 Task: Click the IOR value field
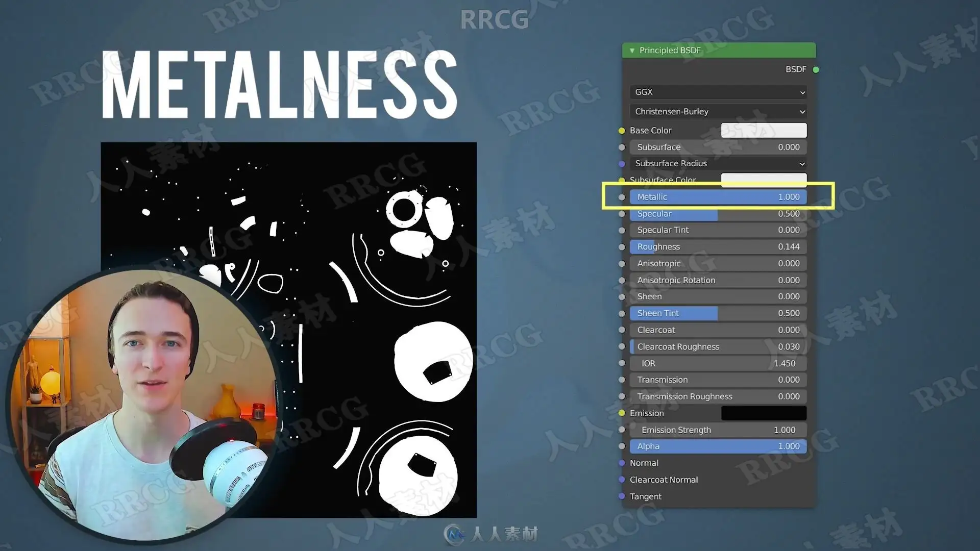point(718,363)
